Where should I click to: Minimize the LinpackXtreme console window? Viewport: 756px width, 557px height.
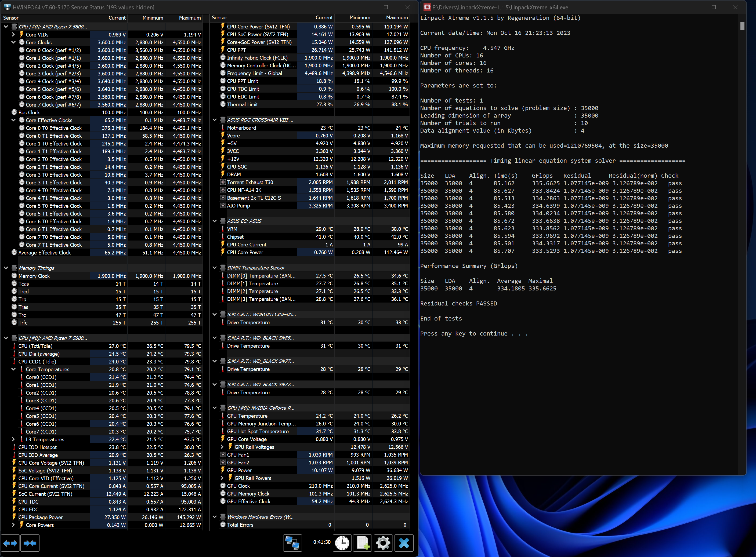tap(692, 7)
